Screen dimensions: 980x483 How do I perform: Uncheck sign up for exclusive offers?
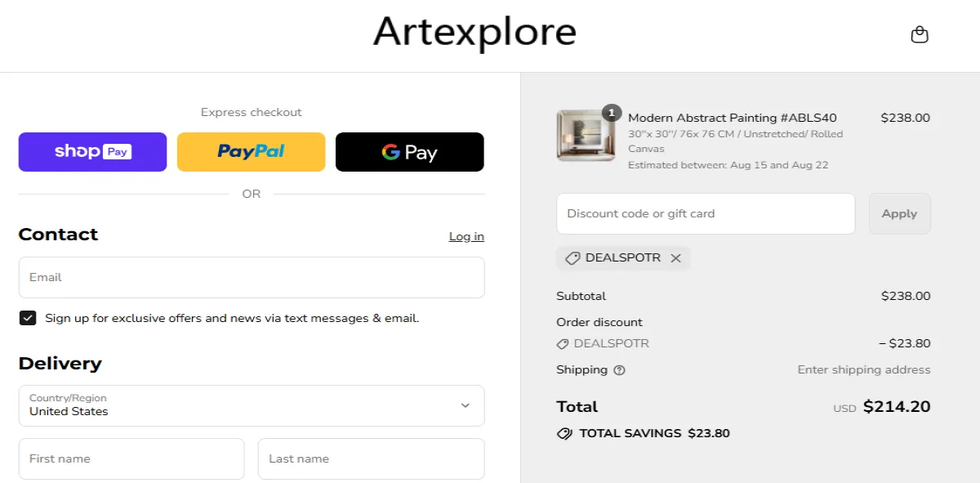point(27,317)
